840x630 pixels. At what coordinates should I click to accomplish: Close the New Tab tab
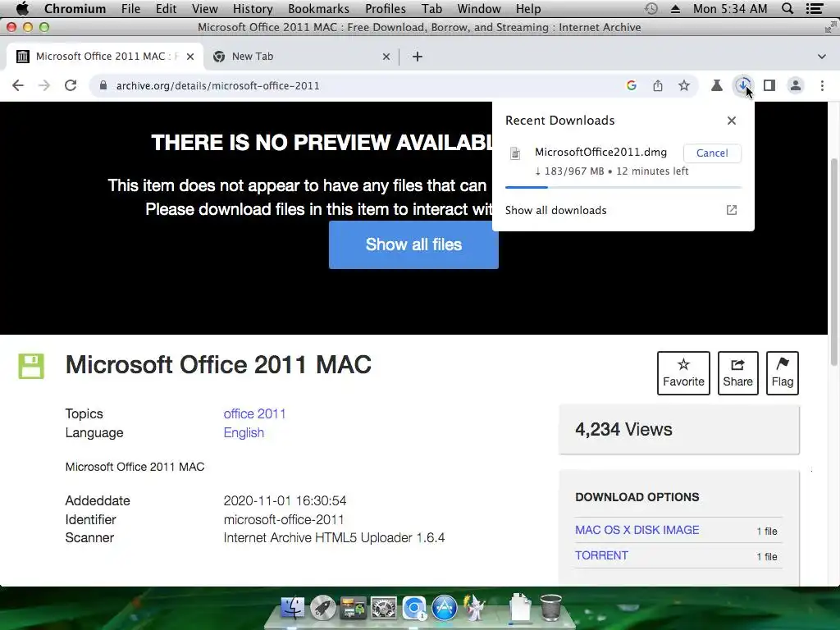tap(386, 57)
